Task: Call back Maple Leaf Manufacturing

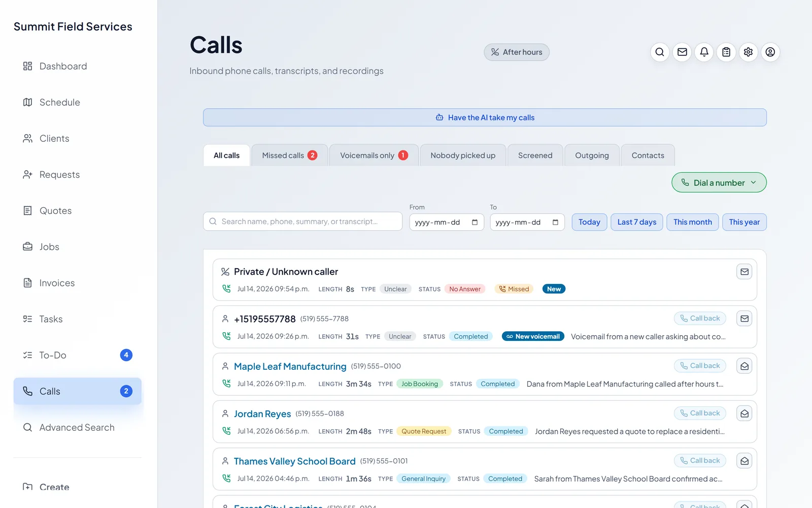Action: pos(700,366)
